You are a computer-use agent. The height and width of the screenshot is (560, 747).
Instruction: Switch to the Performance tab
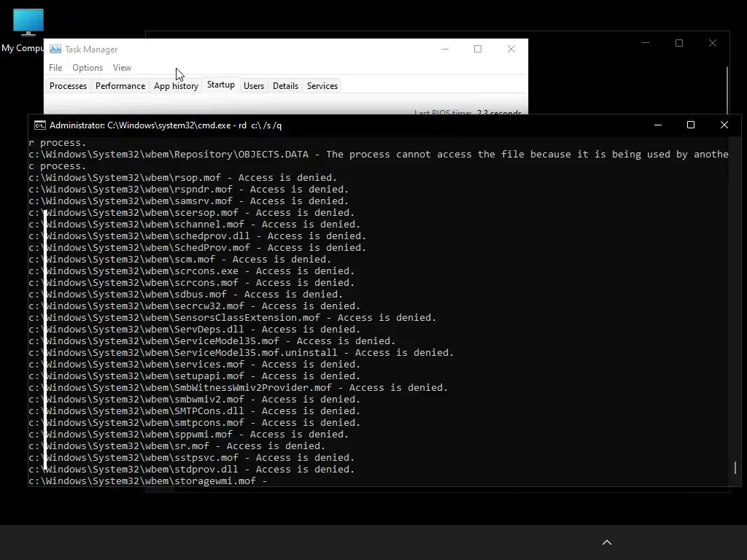tap(120, 86)
